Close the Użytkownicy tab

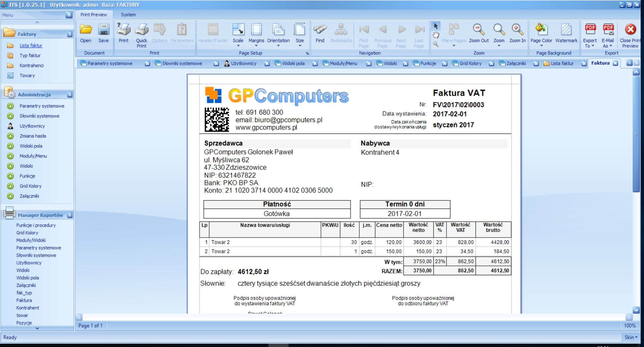pyautogui.click(x=267, y=63)
